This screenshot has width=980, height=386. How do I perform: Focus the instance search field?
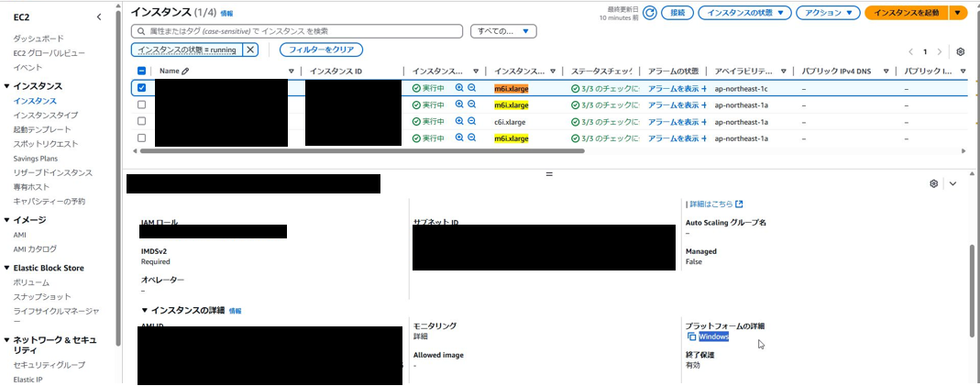297,30
